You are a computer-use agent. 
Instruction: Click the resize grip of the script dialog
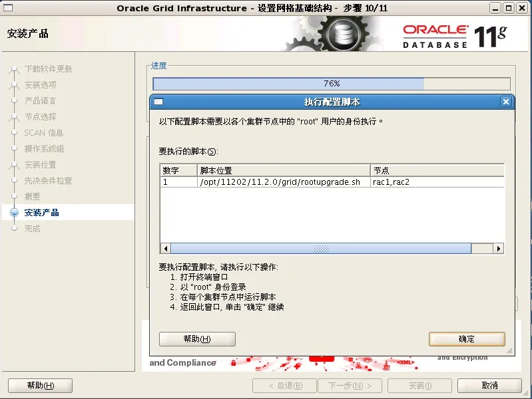[x=509, y=351]
